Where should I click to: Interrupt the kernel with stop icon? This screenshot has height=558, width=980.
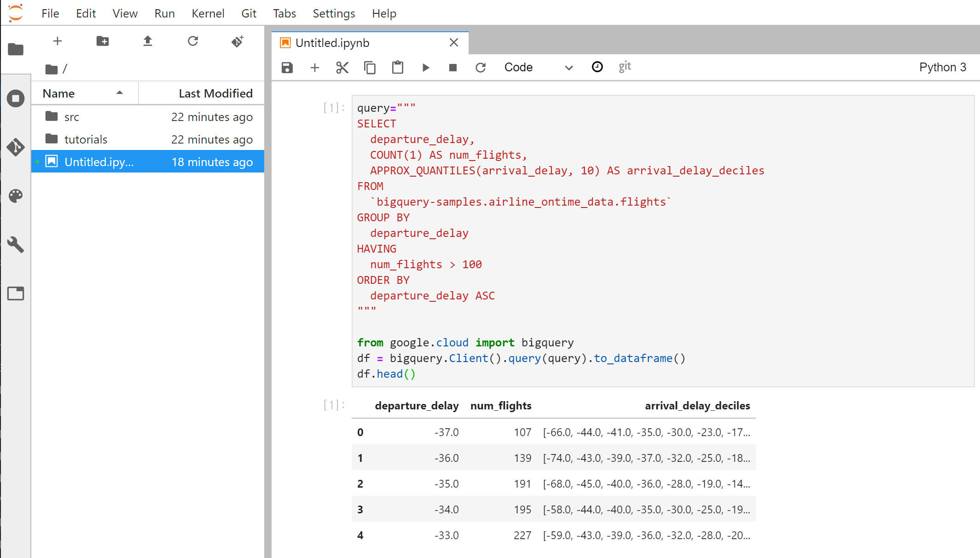pyautogui.click(x=453, y=68)
